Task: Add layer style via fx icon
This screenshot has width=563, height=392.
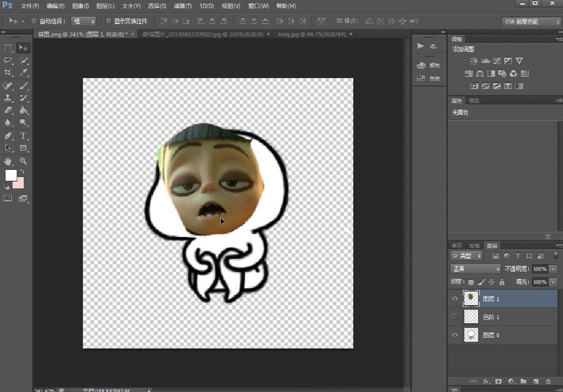Action: (x=486, y=382)
